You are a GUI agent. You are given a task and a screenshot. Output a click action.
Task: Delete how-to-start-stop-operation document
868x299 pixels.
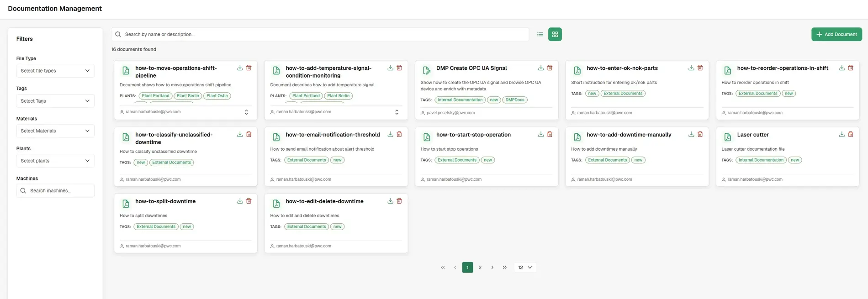[x=550, y=134]
